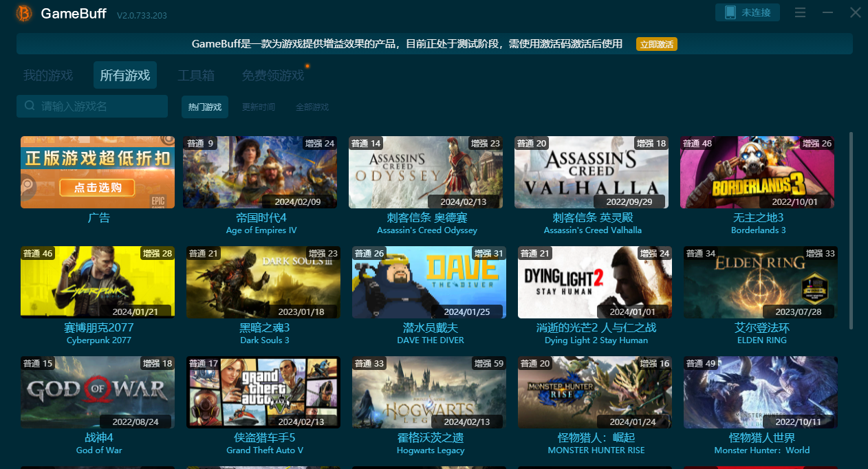868x469 pixels.
Task: Click the 战神4 title text
Action: click(x=99, y=438)
